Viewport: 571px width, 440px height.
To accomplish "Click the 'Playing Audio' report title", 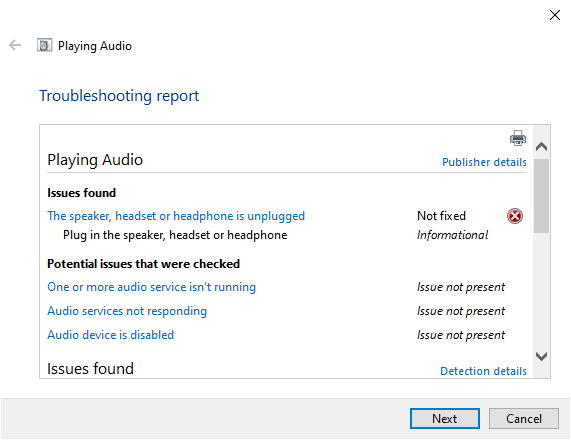I will (x=95, y=160).
